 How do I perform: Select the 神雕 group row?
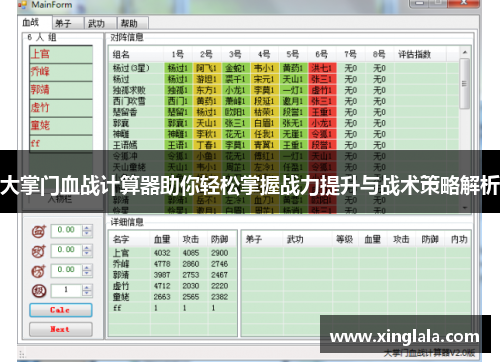(284, 134)
